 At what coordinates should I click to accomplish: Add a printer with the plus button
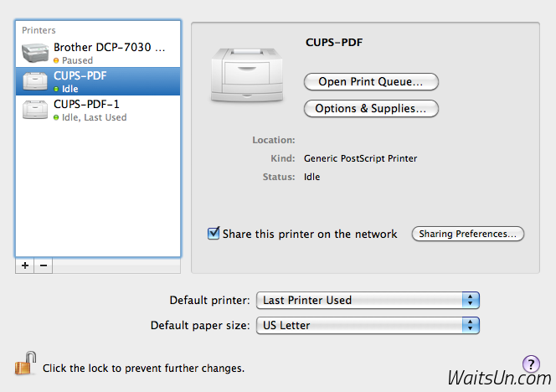coord(25,265)
